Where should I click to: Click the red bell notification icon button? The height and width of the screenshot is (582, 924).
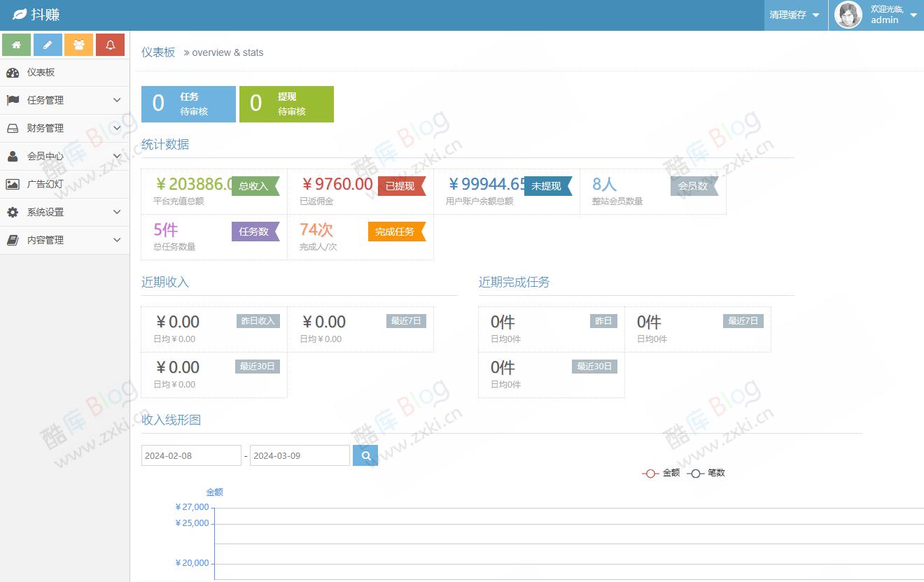point(110,45)
